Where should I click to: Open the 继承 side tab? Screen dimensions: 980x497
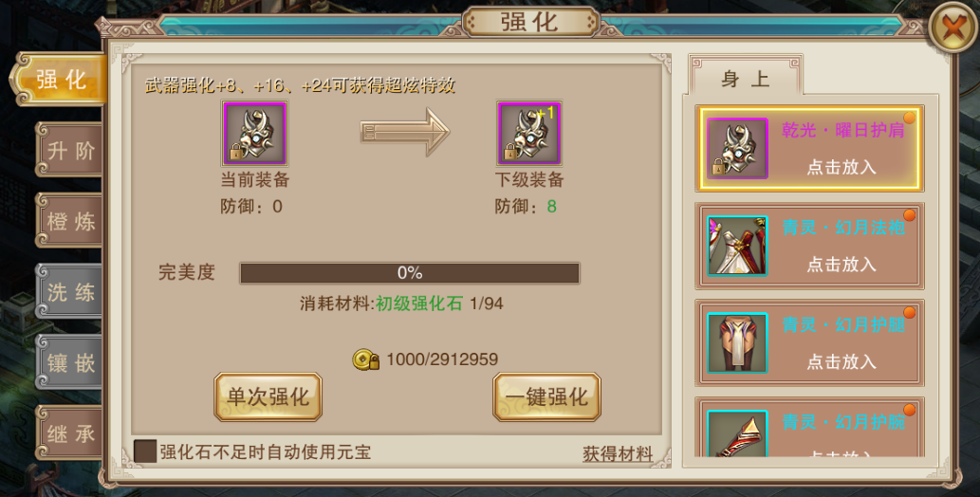click(70, 433)
